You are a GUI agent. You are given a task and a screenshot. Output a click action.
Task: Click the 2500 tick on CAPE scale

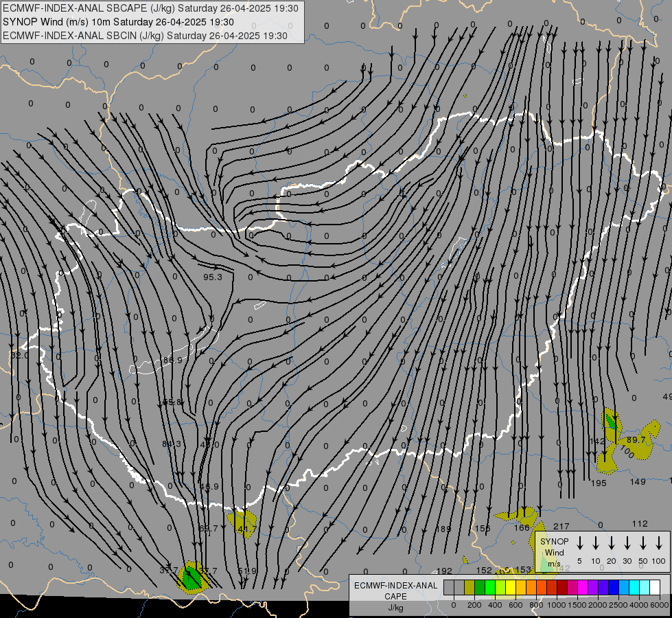(x=618, y=605)
